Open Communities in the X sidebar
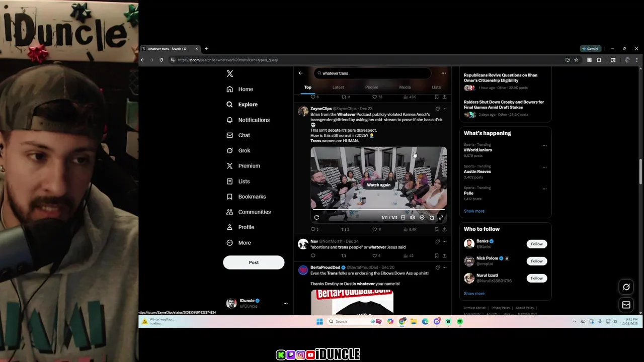 249,212
